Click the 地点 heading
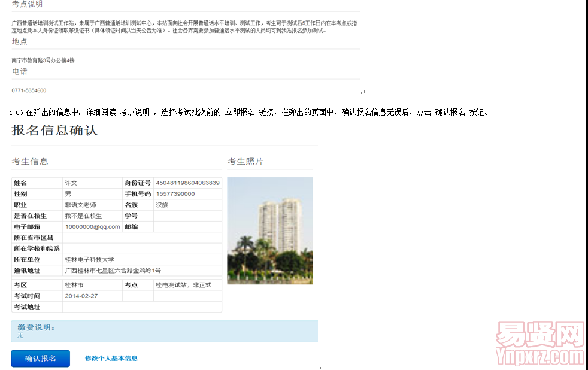Image resolution: width=588 pixels, height=370 pixels. click(20, 41)
